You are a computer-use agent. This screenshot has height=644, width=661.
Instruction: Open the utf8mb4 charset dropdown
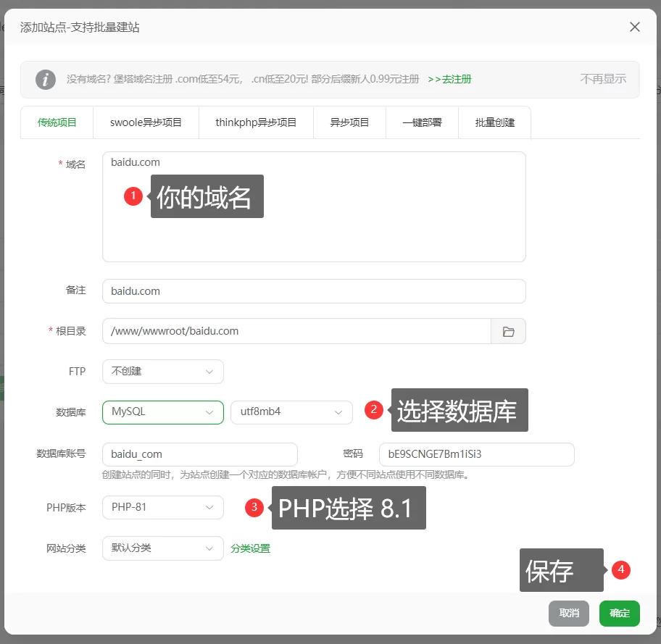(291, 411)
